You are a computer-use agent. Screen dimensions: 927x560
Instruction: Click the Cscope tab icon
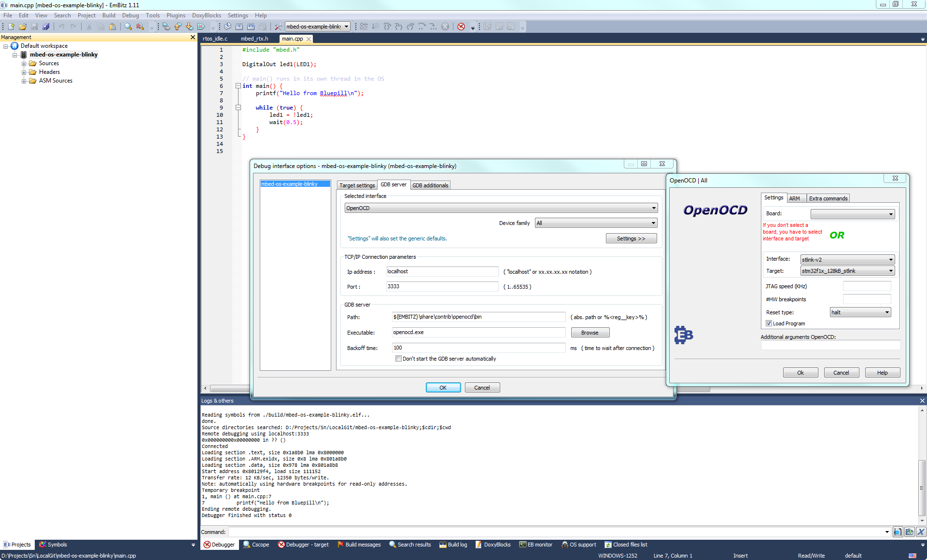click(x=247, y=545)
